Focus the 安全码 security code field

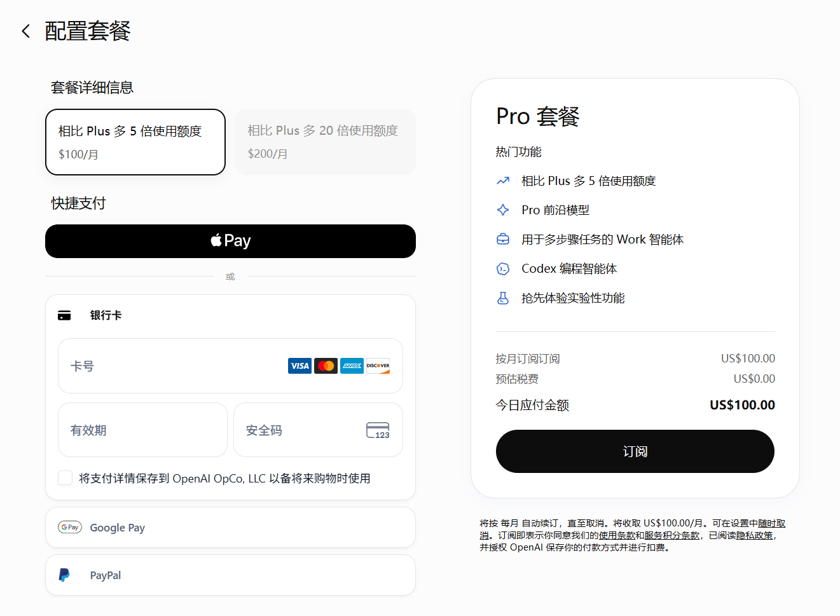tap(318, 430)
